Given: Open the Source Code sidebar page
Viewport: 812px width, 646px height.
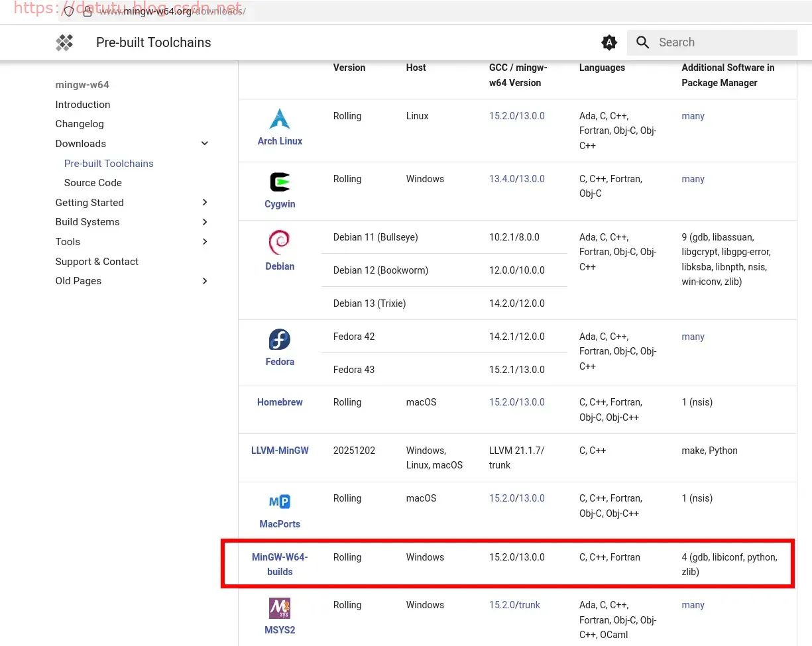Looking at the screenshot, I should click(x=93, y=183).
